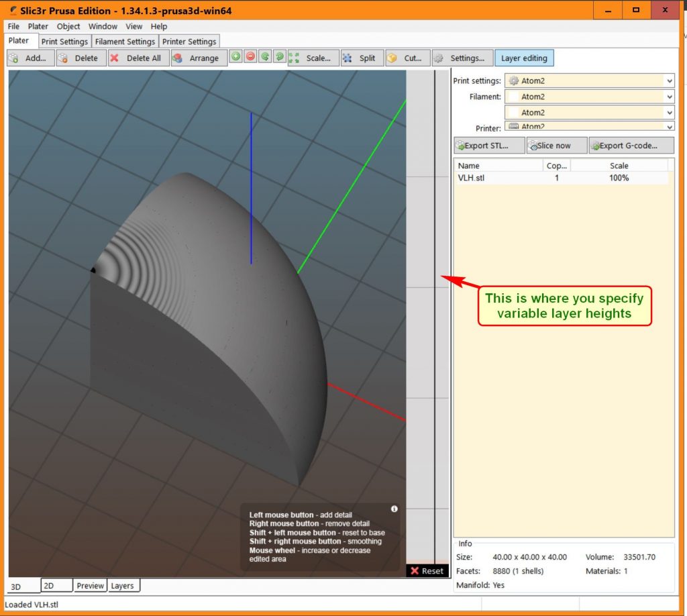This screenshot has height=616, width=687.
Task: Click the Cop... column header
Action: [556, 166]
